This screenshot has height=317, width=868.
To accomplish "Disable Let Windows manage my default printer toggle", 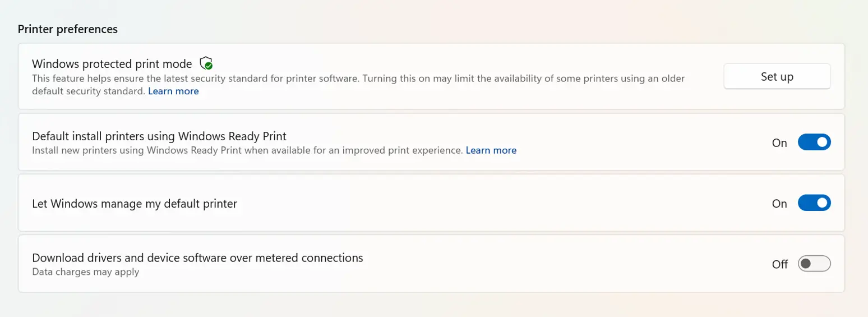I will coord(814,203).
